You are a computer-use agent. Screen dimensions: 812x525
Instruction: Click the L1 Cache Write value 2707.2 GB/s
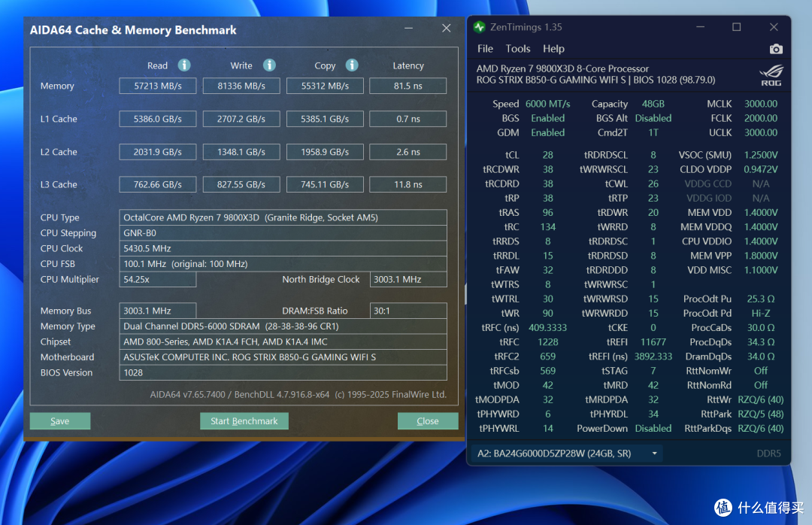[241, 119]
